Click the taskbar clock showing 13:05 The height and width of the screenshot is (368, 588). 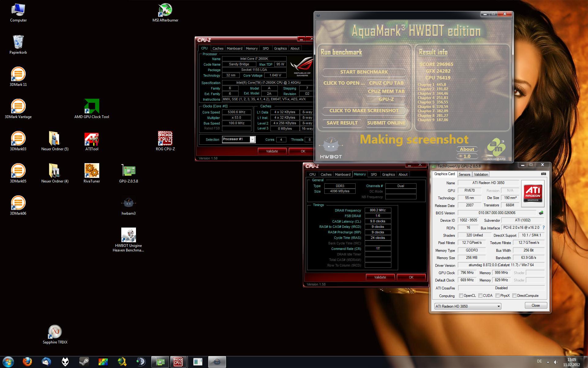[571, 362]
